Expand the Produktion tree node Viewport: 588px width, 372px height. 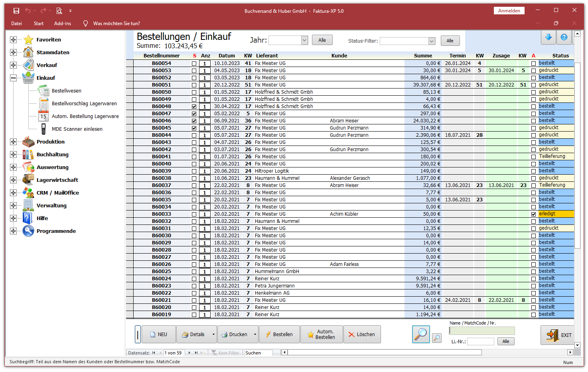click(x=14, y=142)
